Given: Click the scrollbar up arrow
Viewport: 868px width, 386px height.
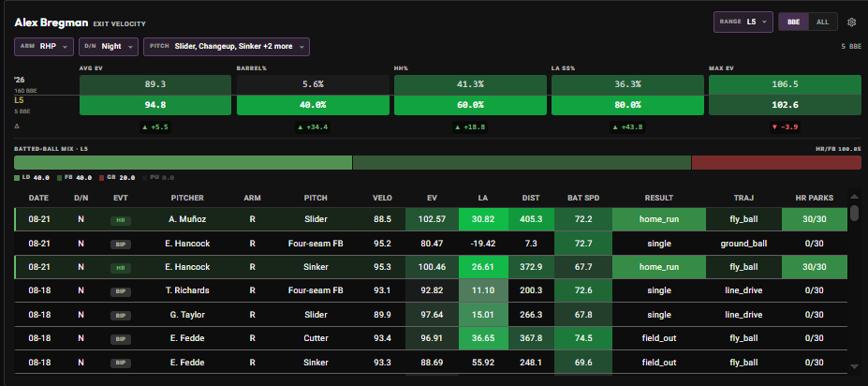Looking at the screenshot, I should click(x=854, y=197).
